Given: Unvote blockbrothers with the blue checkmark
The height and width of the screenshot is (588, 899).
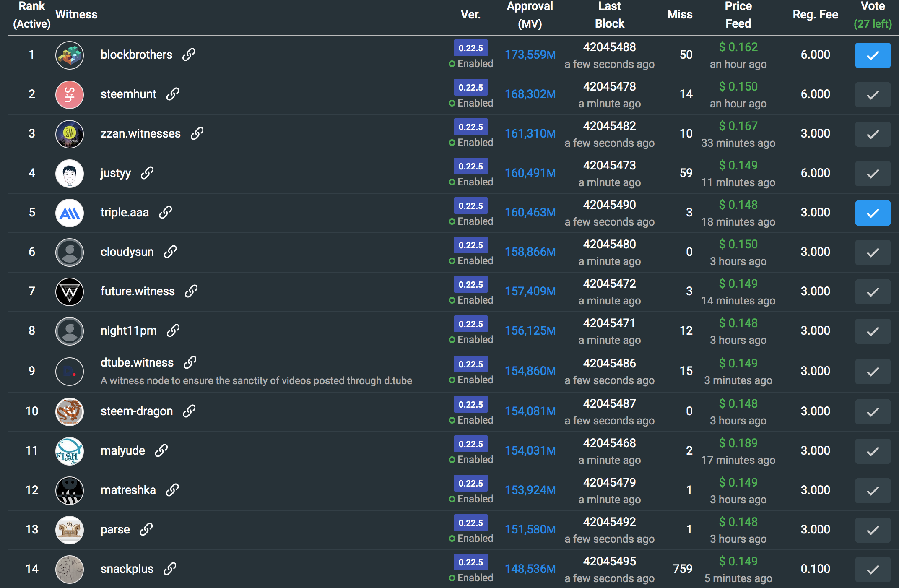Looking at the screenshot, I should point(873,55).
